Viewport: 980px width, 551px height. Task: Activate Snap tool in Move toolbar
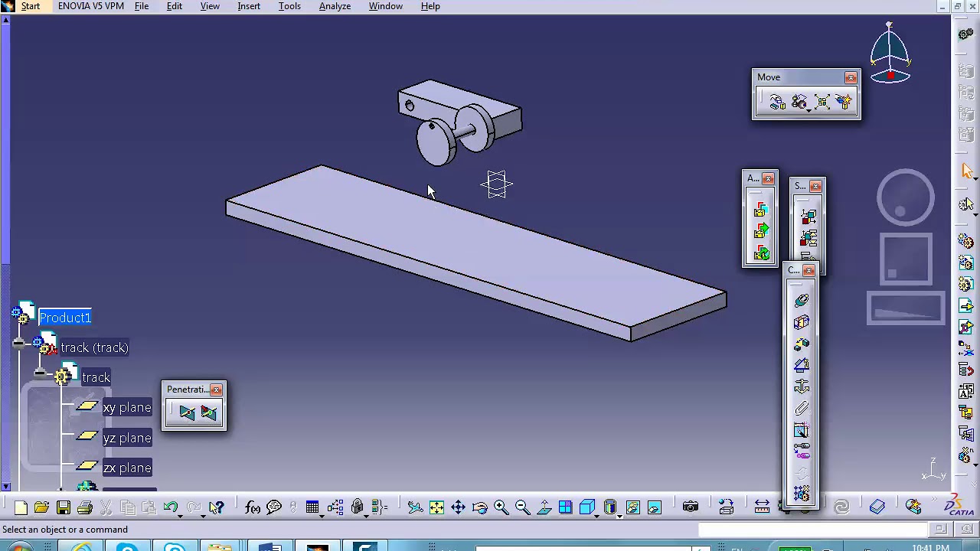pyautogui.click(x=799, y=102)
